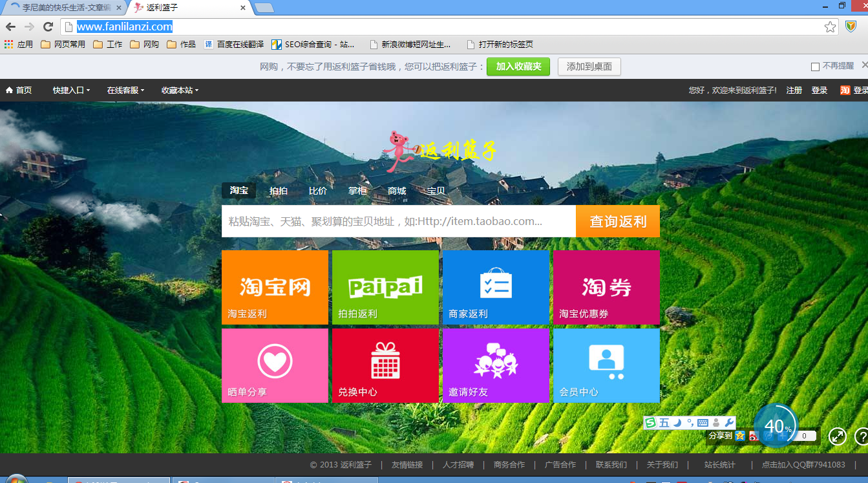868x483 pixels.
Task: Reload the page with the refresh icon
Action: pos(48,27)
